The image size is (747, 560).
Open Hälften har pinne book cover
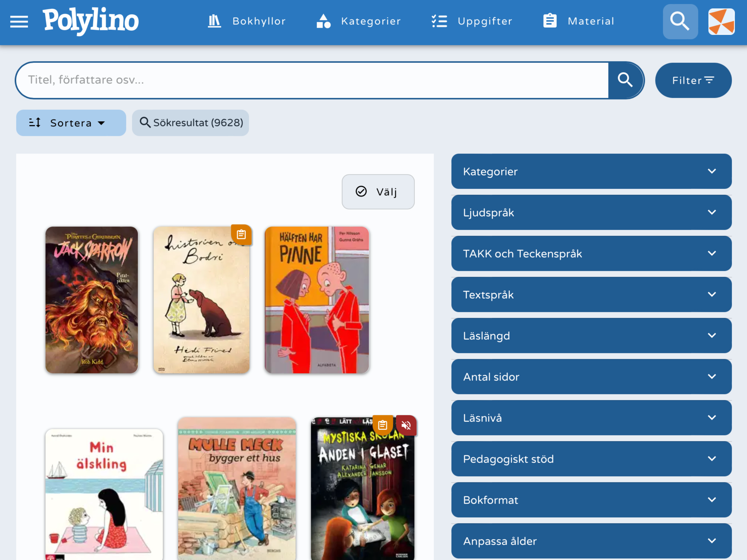coord(317,300)
